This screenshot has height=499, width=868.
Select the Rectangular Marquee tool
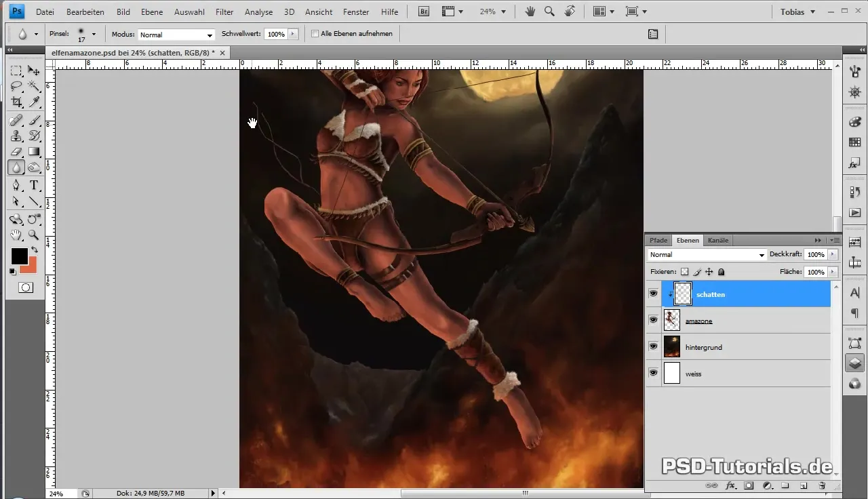(x=16, y=71)
